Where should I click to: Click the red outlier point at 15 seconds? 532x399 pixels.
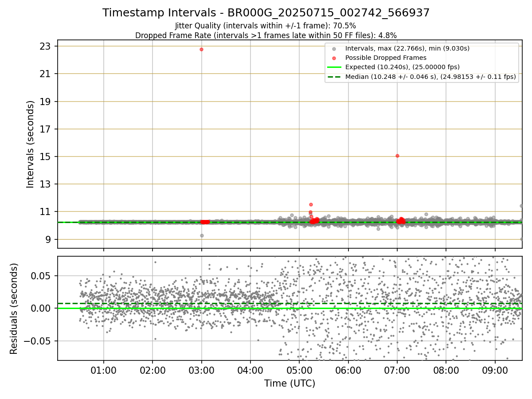[x=397, y=156]
